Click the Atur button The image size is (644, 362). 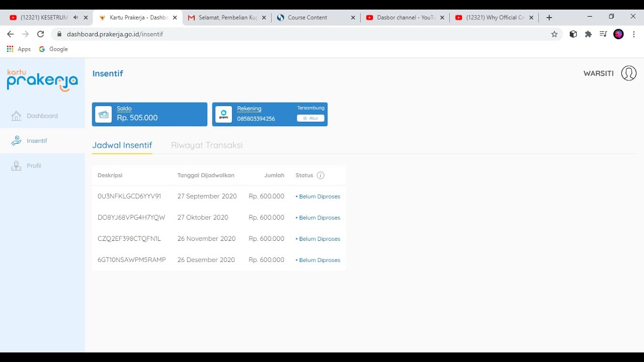point(310,118)
